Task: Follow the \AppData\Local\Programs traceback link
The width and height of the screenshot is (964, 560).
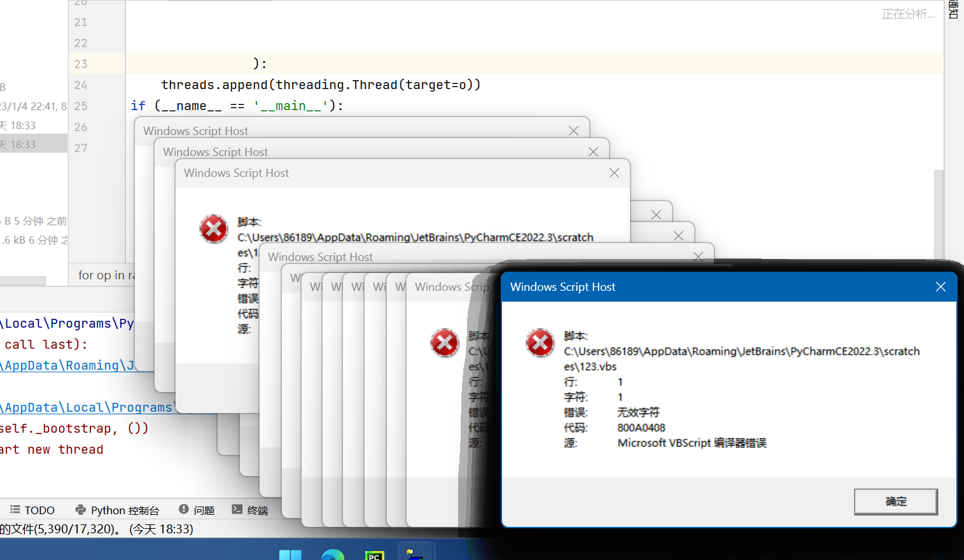Action: pos(87,407)
